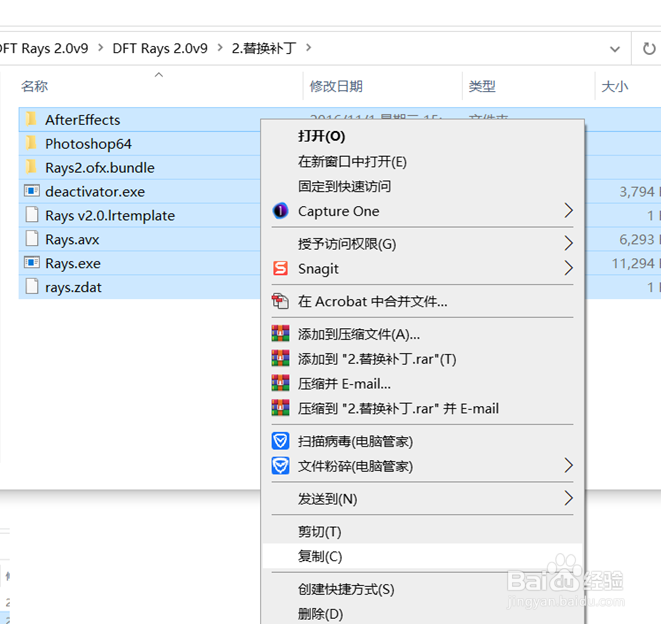This screenshot has height=624, width=661.
Task: Navigate to the 2.替换补丁 breadcrumb
Action: coord(264,48)
